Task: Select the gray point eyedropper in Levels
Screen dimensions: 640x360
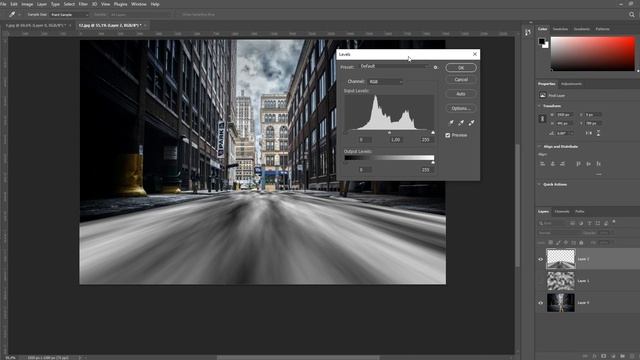Action: 461,122
